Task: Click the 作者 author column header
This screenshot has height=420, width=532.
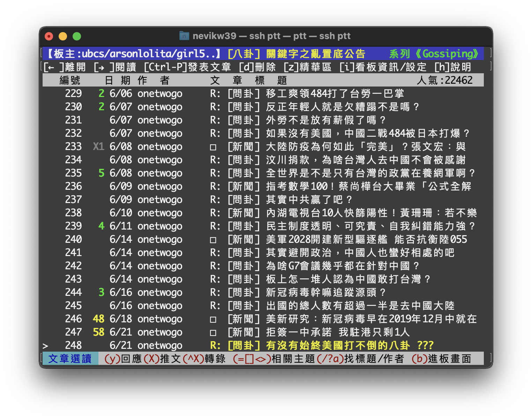Action: (154, 80)
